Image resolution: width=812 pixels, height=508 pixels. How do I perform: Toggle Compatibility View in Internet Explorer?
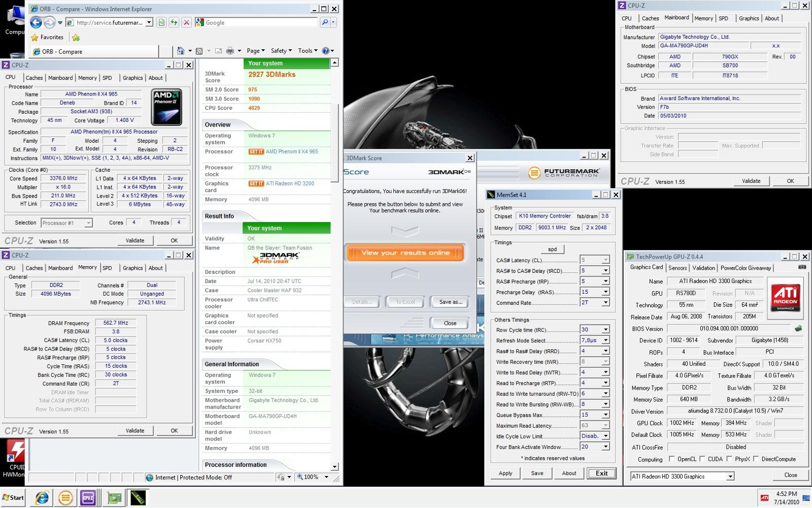point(161,22)
